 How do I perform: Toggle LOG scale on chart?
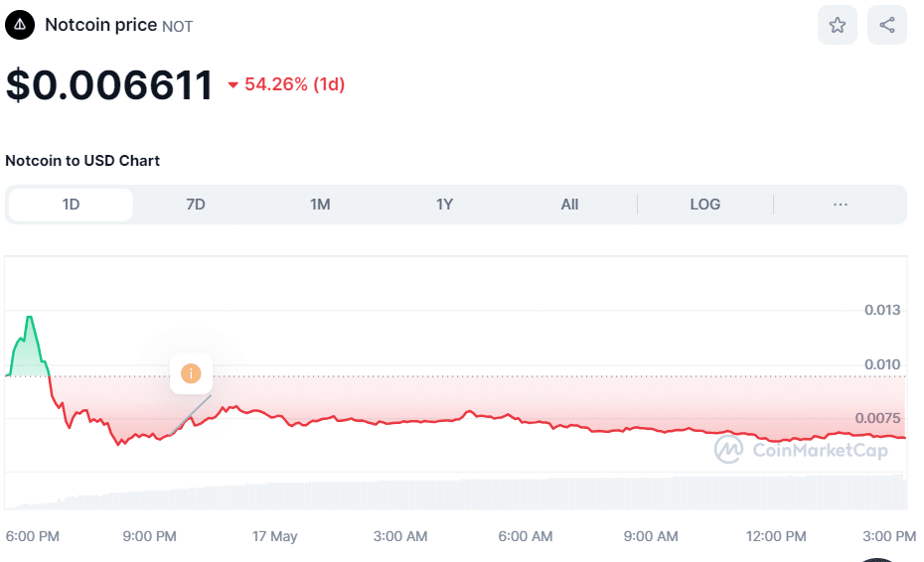pos(704,205)
